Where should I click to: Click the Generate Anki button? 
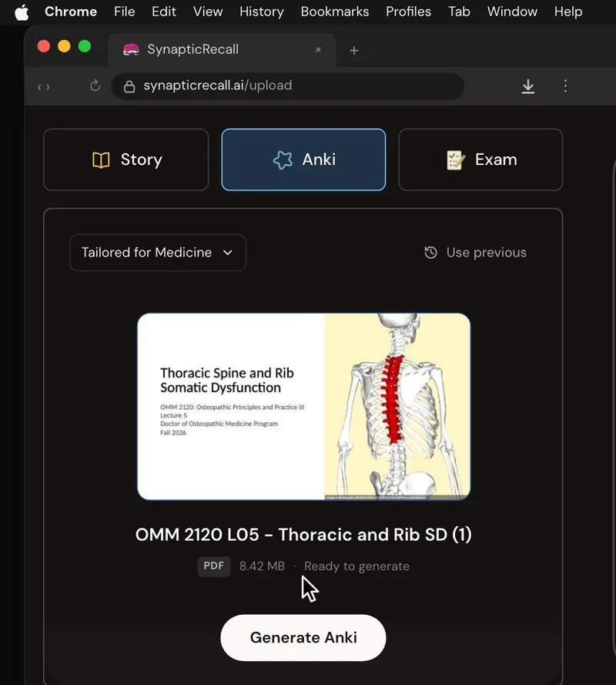(303, 638)
